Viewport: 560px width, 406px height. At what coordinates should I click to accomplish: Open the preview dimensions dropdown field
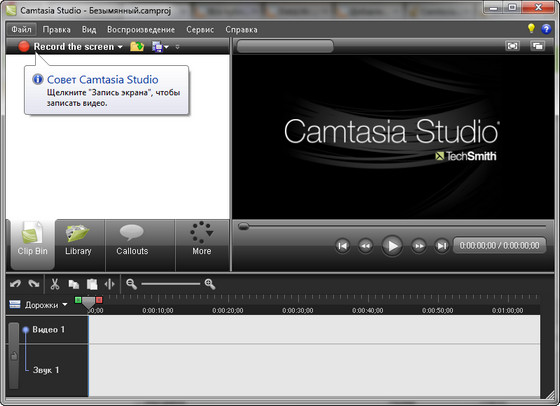click(x=285, y=46)
